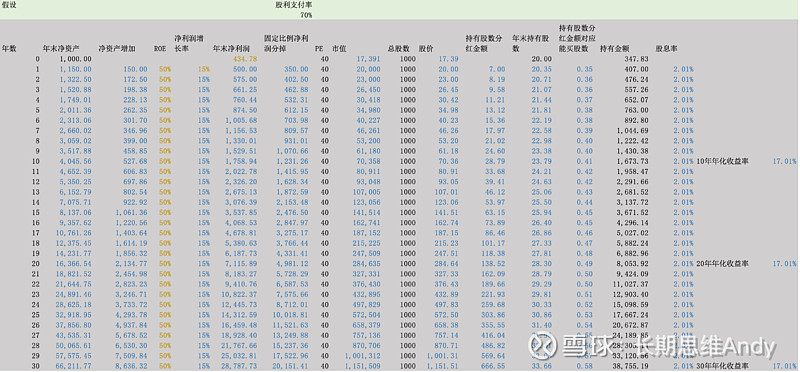
Task: Click the 股价 column header
Action: 426,49
